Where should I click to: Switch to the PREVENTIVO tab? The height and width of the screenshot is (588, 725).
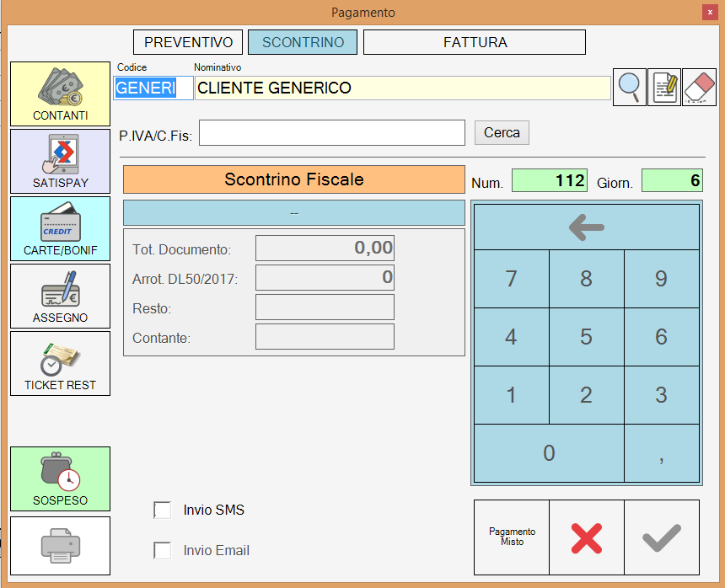coord(188,42)
